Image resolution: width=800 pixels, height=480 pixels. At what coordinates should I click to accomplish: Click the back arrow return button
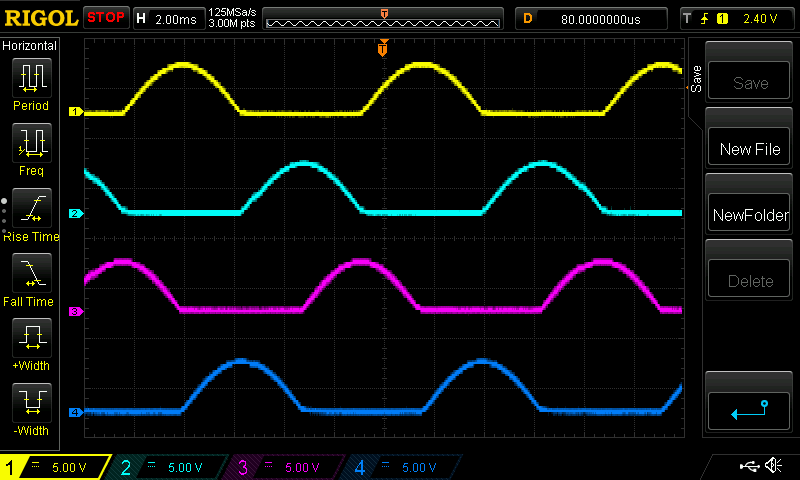point(749,411)
